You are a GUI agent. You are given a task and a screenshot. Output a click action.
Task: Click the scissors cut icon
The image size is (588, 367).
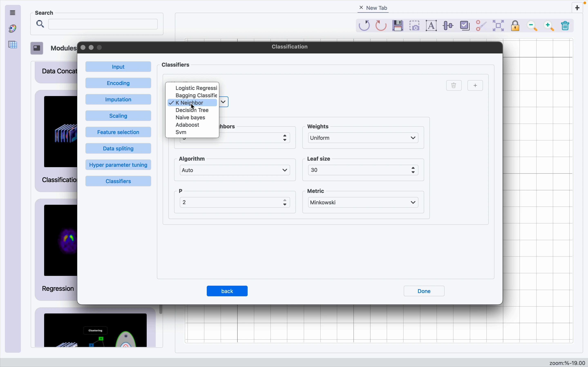pyautogui.click(x=482, y=26)
